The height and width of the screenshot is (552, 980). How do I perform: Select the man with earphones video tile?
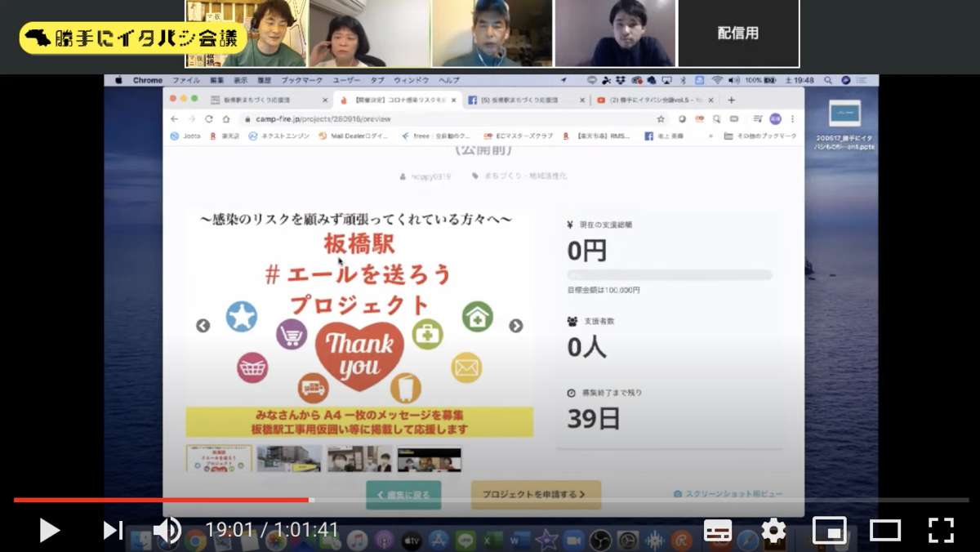tap(492, 33)
